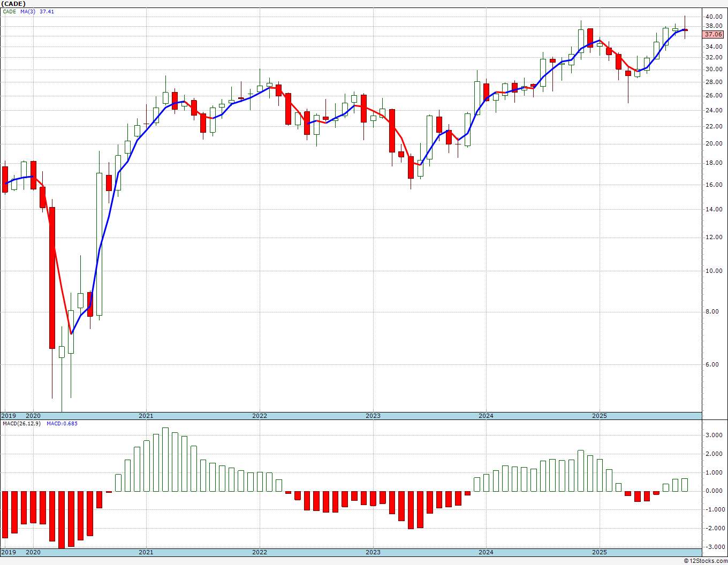Click the highlighted 37.06 current price tag
The image size is (728, 565).
[x=714, y=34]
